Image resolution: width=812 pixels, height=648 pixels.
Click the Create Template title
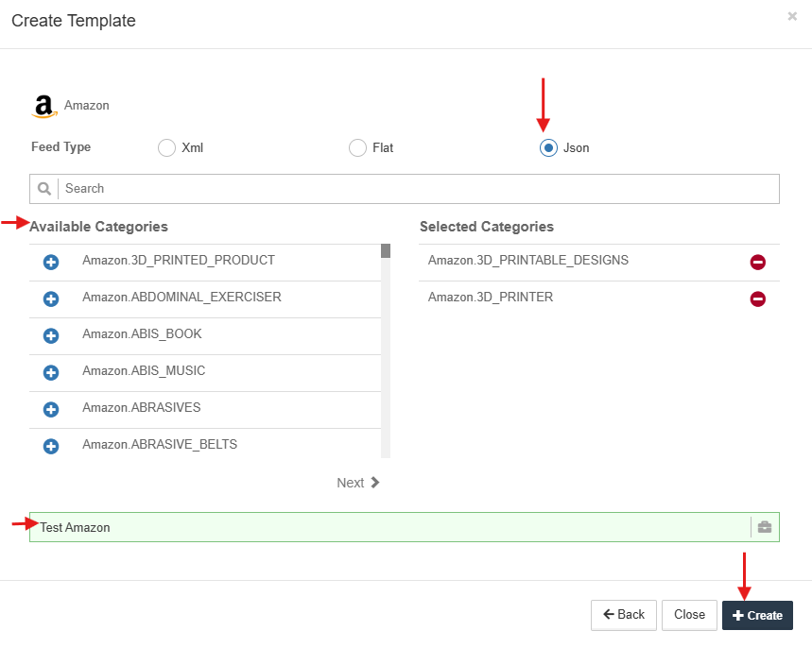click(74, 21)
